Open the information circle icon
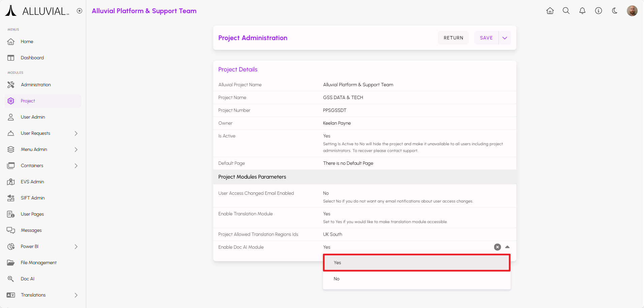The height and width of the screenshot is (308, 644). [x=599, y=11]
